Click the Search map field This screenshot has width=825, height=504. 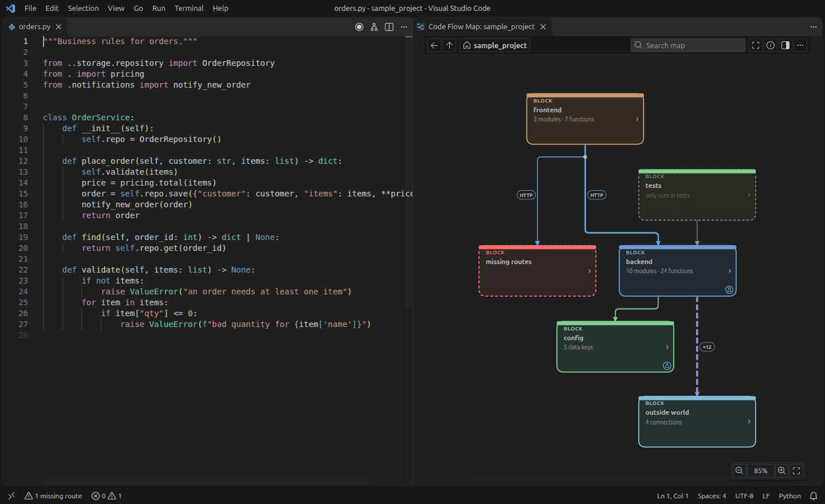[688, 45]
